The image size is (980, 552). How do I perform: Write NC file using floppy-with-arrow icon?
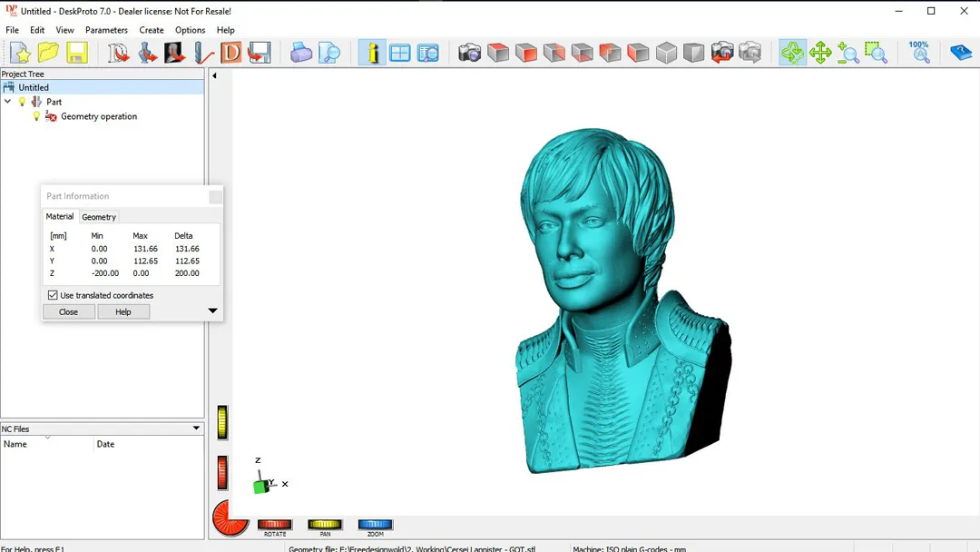[260, 53]
